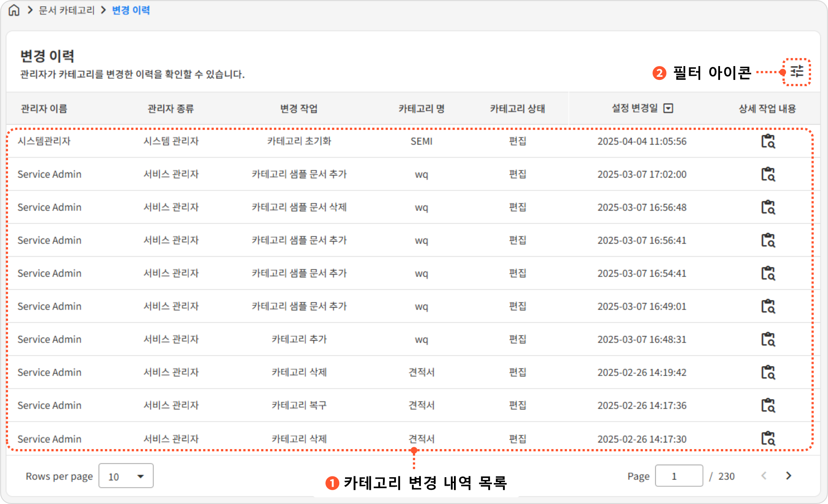Viewport: 828px width, 504px height.
Task: Toggle sort arrow beside 설정 변경일 header
Action: point(668,108)
